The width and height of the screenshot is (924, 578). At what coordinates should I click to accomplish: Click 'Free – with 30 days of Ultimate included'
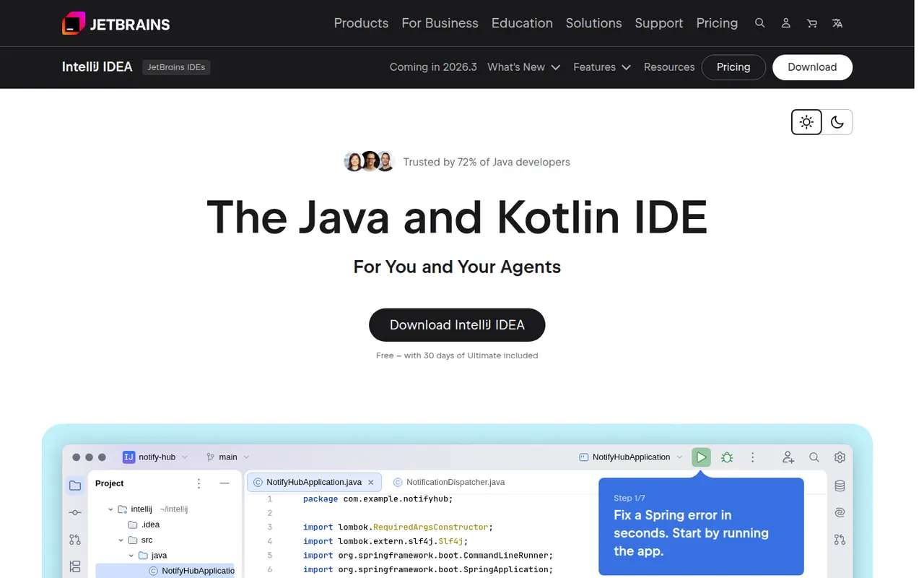pos(457,355)
